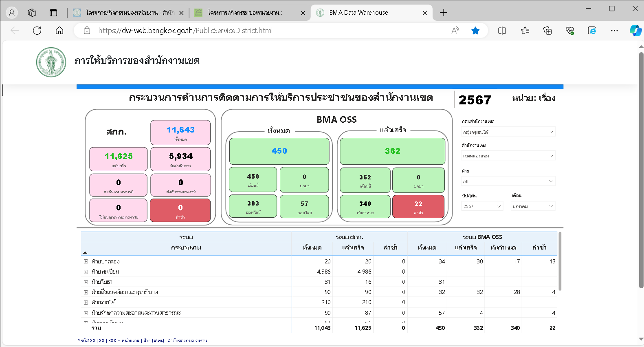The height and width of the screenshot is (347, 644).
Task: Open a new browser tab
Action: pos(444,13)
